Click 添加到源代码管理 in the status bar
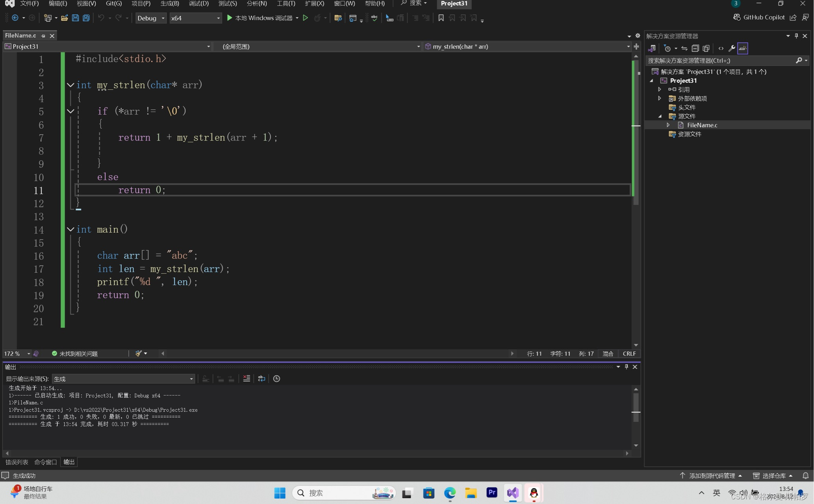This screenshot has height=504, width=814. point(711,476)
